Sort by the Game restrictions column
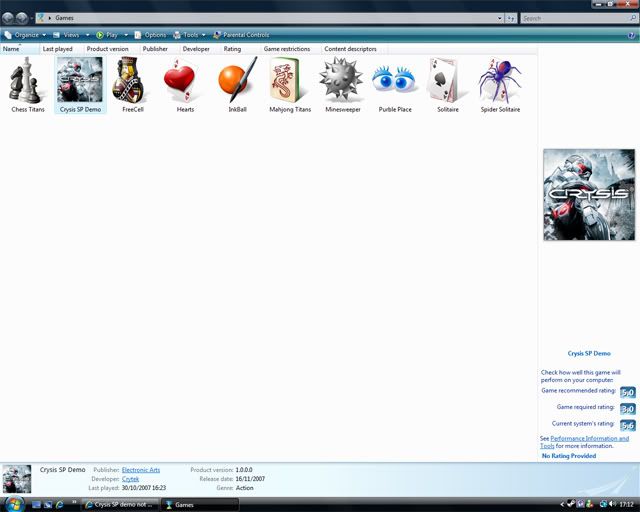This screenshot has width=640, height=512. [x=291, y=49]
